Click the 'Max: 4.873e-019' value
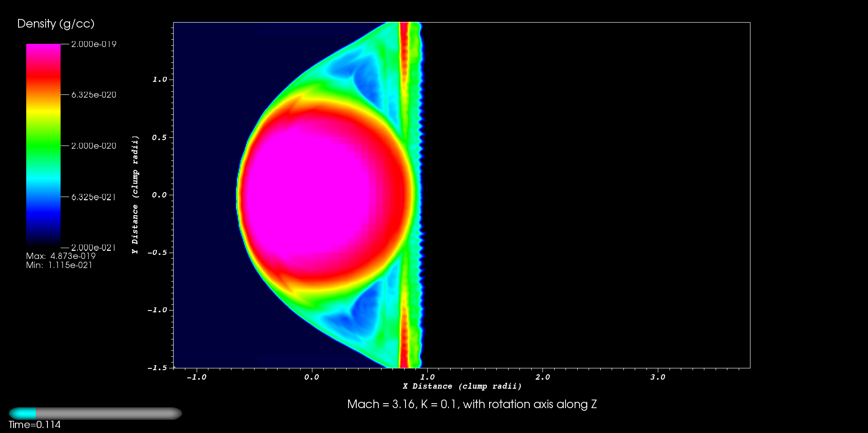The image size is (868, 433). [61, 256]
